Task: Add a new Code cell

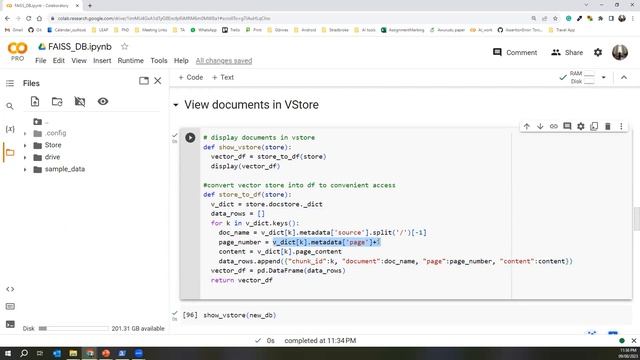Action: tap(191, 77)
